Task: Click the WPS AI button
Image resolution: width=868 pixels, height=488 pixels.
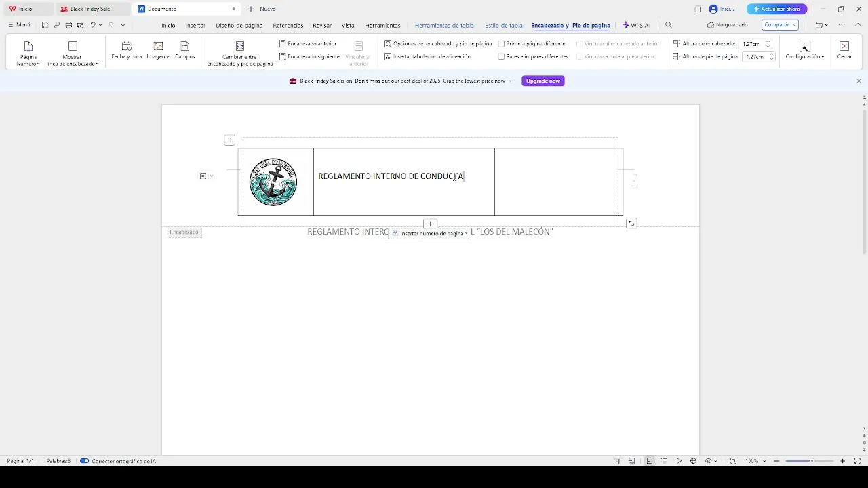Action: pos(636,25)
